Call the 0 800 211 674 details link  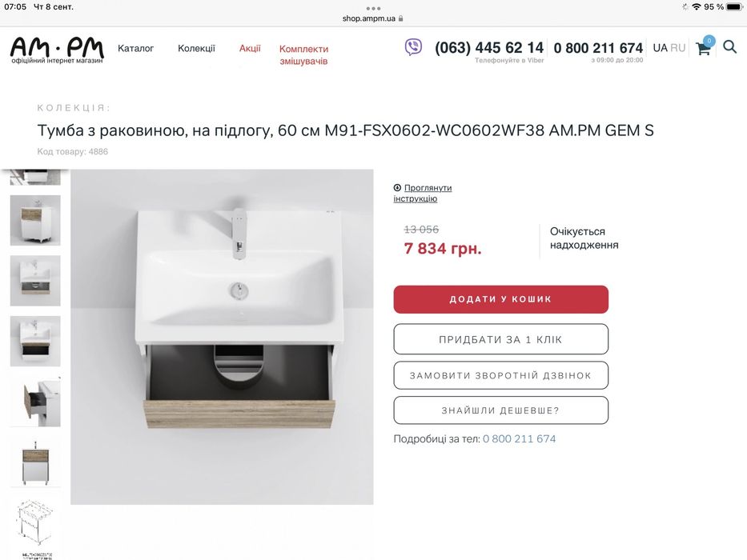pyautogui.click(x=519, y=439)
